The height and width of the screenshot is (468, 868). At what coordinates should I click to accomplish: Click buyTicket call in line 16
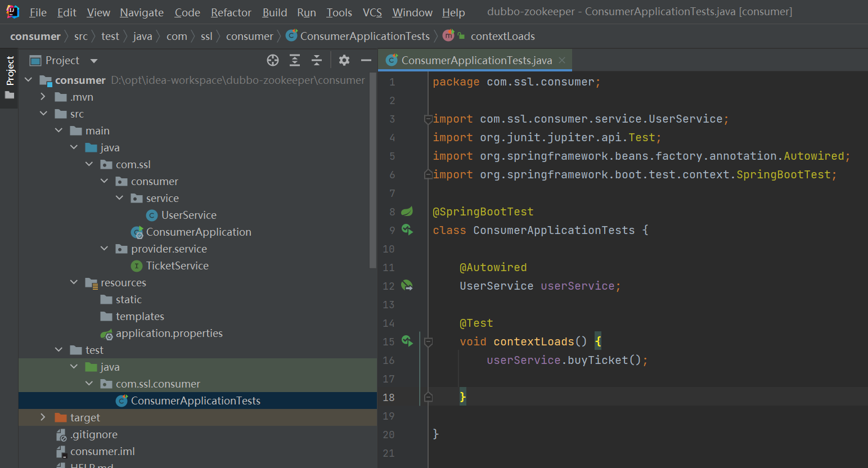[x=597, y=360]
